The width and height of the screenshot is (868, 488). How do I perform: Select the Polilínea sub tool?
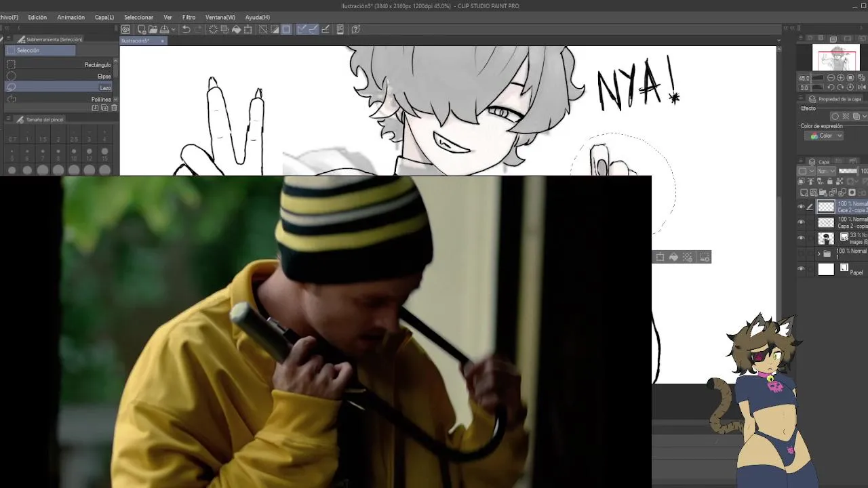click(60, 99)
